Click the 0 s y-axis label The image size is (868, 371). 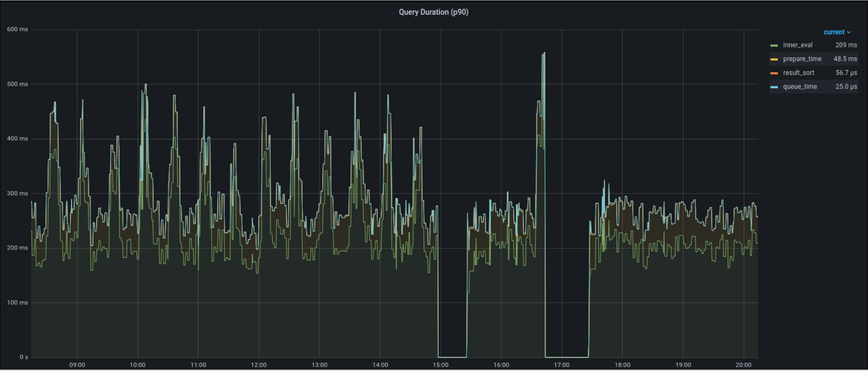(24, 357)
